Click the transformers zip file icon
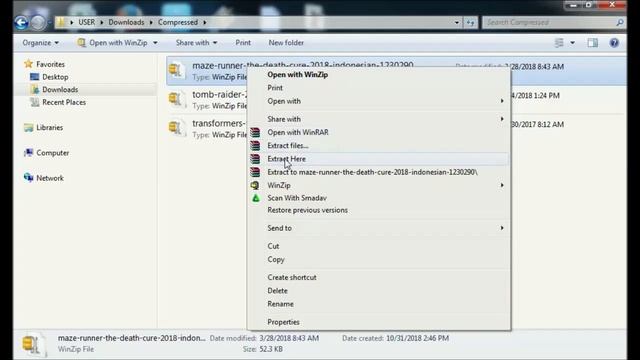640x360 pixels. [177, 129]
